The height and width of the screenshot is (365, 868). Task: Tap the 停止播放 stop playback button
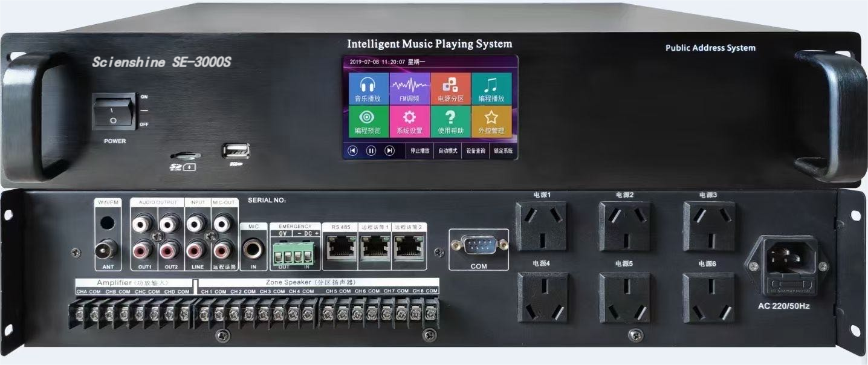pyautogui.click(x=419, y=151)
